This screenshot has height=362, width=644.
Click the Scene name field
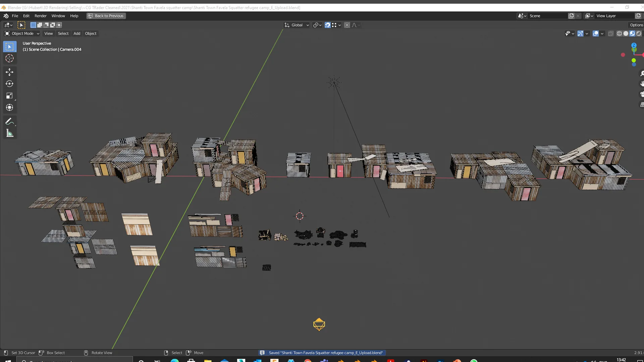(548, 16)
